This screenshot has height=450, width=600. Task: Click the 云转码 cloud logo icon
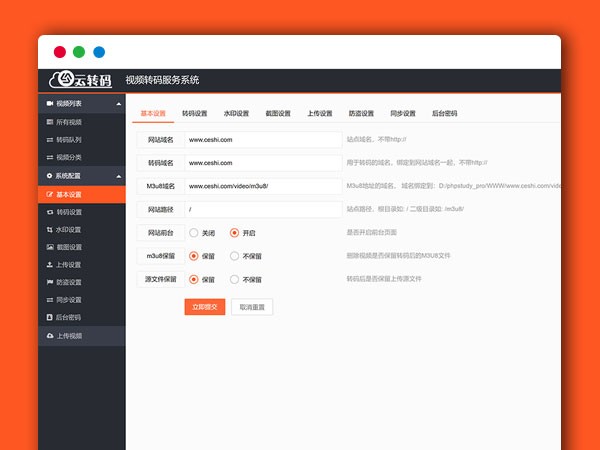64,80
